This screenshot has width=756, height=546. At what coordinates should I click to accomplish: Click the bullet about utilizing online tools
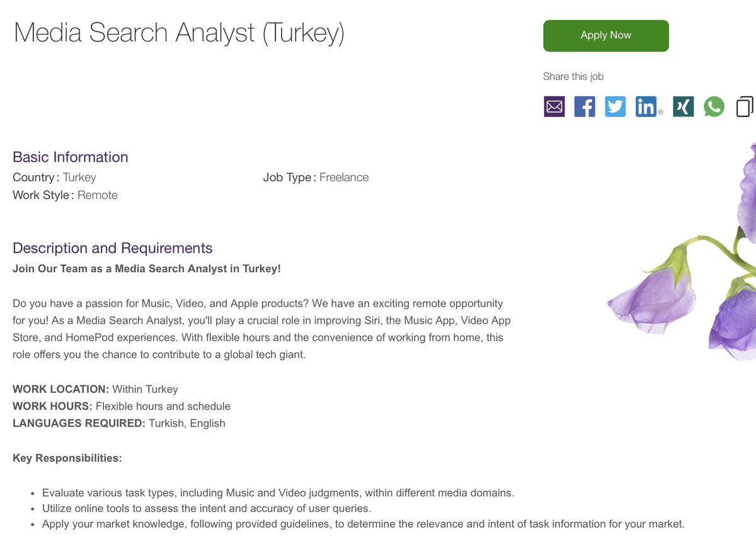pos(207,508)
